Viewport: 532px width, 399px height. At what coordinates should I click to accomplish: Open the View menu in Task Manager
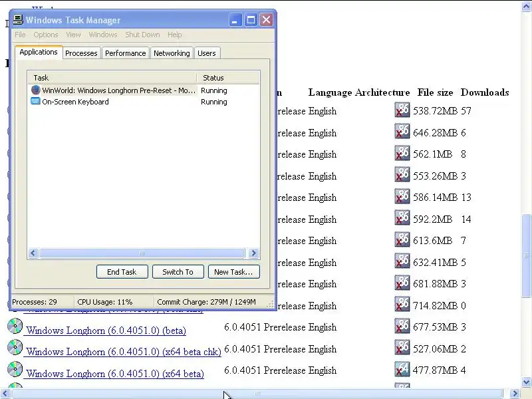point(73,35)
